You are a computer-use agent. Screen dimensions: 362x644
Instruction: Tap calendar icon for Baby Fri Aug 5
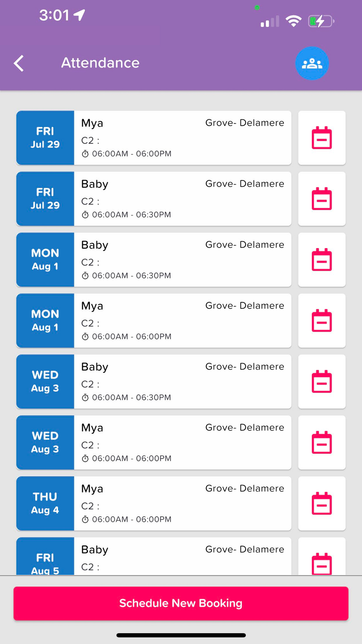point(321,563)
